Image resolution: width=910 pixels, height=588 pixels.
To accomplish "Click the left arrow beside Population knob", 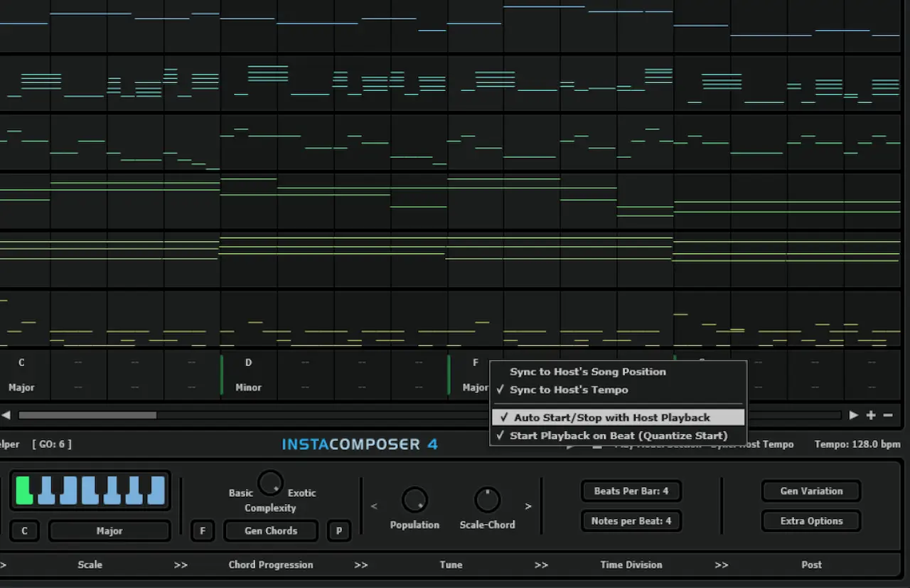I will 374,506.
